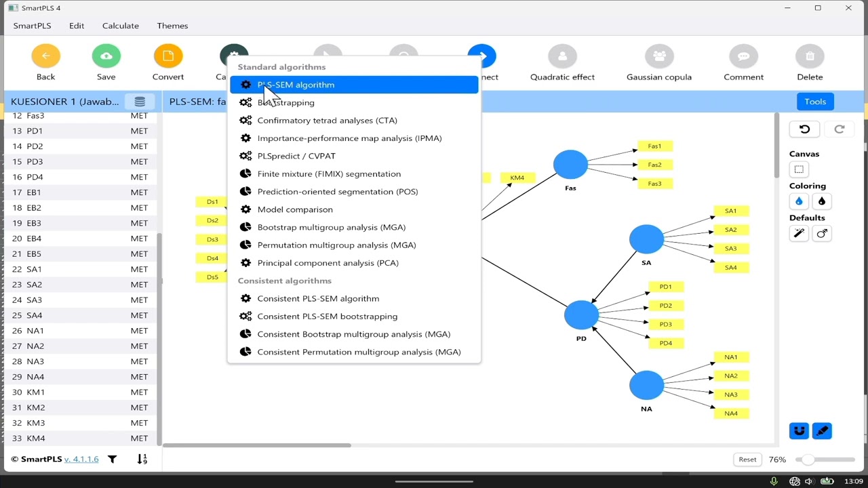Choose Finite mixture (FIMIX) segmentation

pyautogui.click(x=354, y=174)
